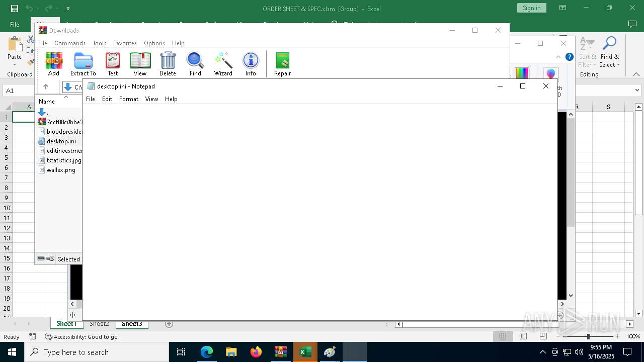
Task: Click the Excel zoom slider handle
Action: point(588,336)
